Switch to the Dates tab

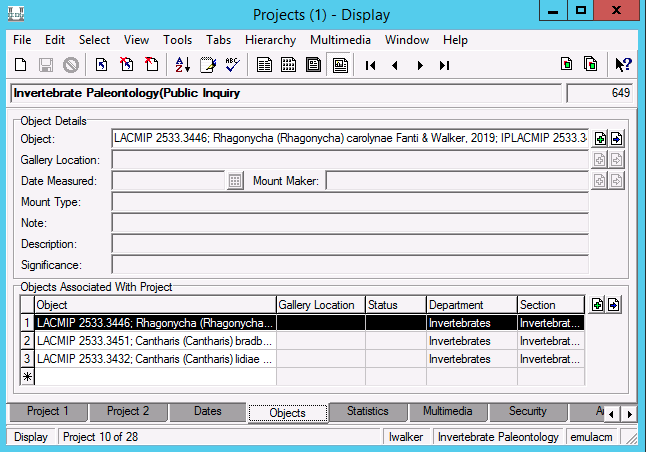[x=208, y=411]
